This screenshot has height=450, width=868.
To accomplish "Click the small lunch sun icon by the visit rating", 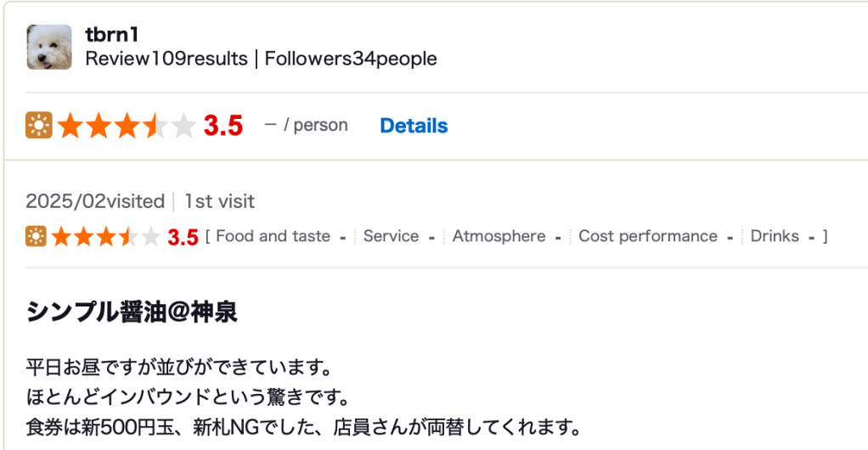I will point(36,236).
